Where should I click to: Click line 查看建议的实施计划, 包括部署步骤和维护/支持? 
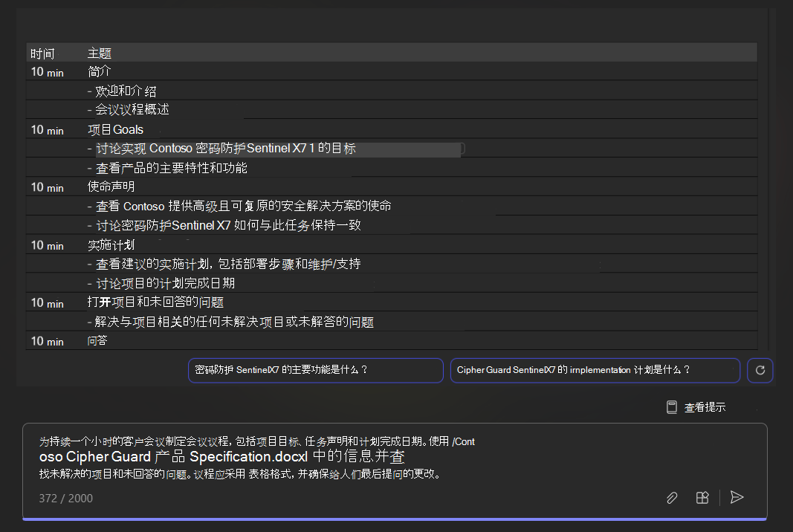(x=224, y=264)
